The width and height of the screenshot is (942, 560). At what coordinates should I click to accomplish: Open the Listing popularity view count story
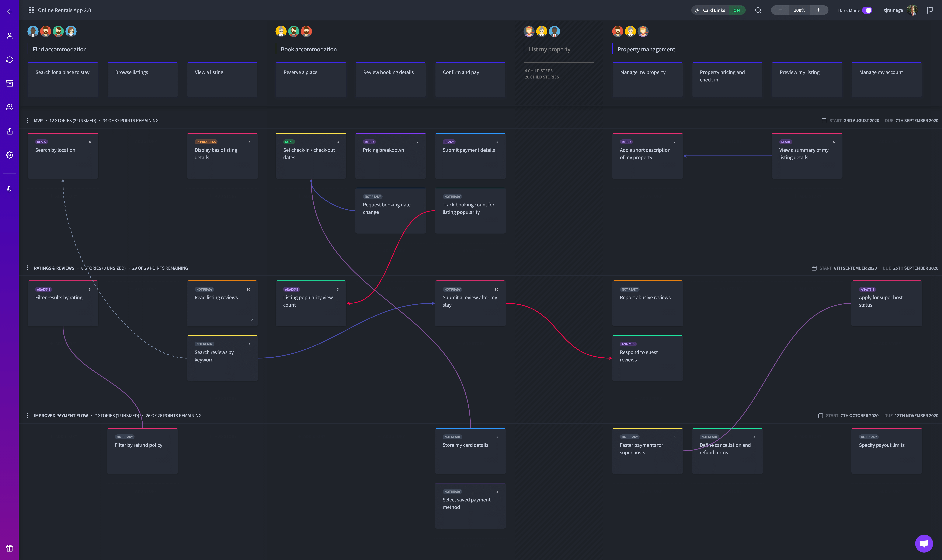point(311,303)
